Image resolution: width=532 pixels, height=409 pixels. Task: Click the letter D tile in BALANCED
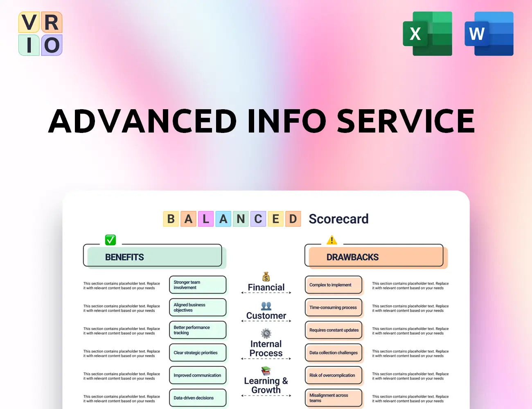[293, 219]
